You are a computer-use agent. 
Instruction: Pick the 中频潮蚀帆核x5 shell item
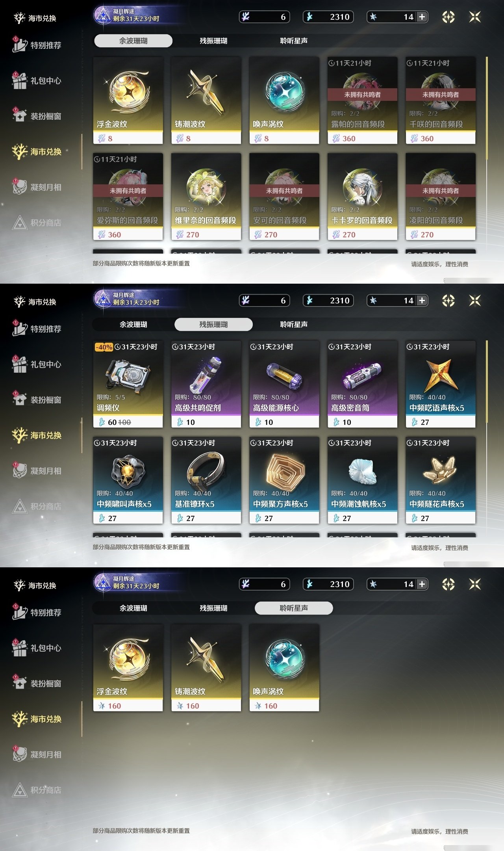362,481
